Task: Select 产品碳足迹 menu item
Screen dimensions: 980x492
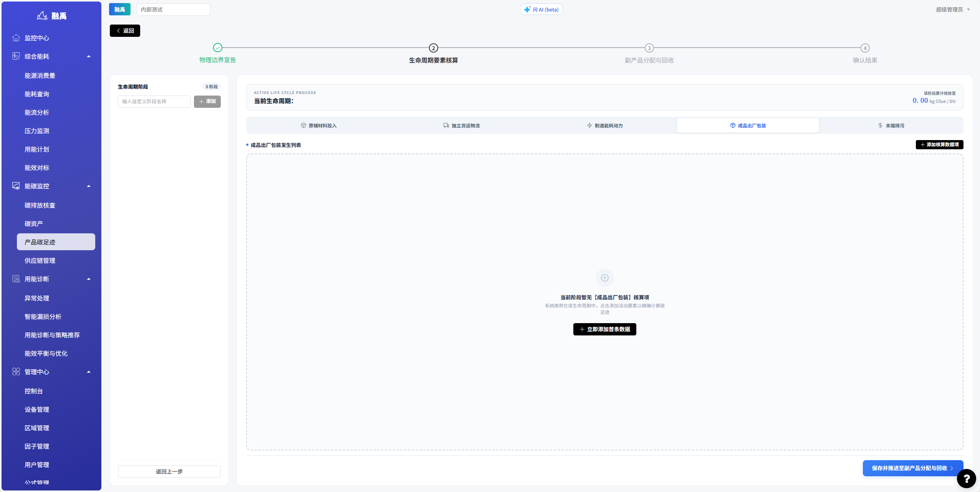Action: pos(56,242)
